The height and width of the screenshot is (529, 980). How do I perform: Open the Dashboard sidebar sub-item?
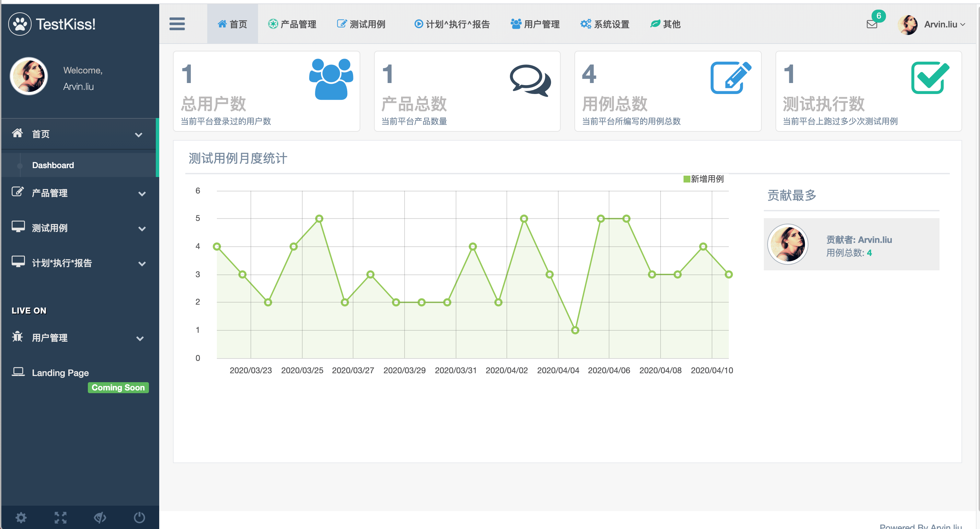point(53,165)
